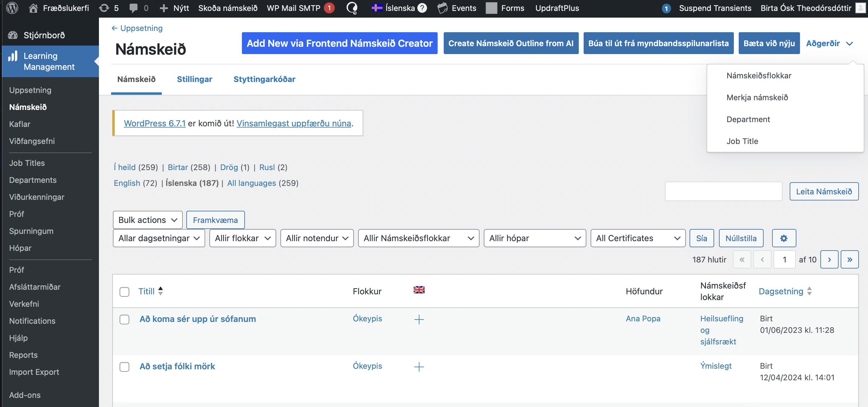Click the course search input field
The width and height of the screenshot is (868, 407).
723,191
